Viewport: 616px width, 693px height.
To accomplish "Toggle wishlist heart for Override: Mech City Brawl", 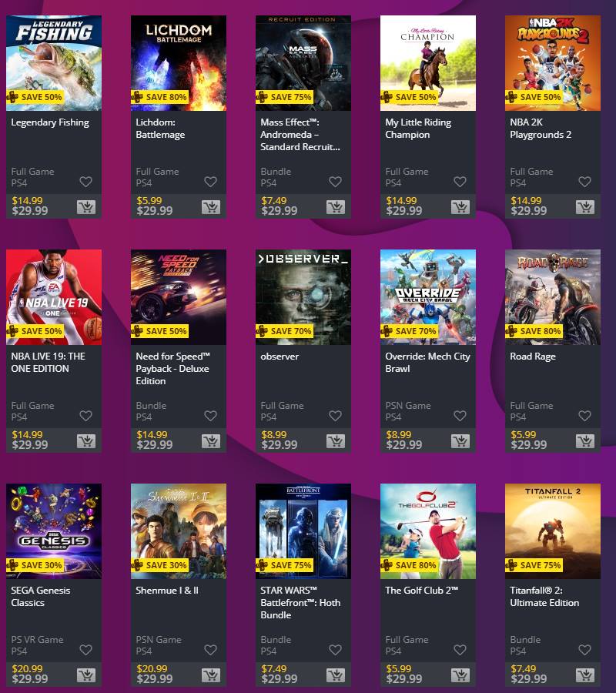I will pos(460,416).
